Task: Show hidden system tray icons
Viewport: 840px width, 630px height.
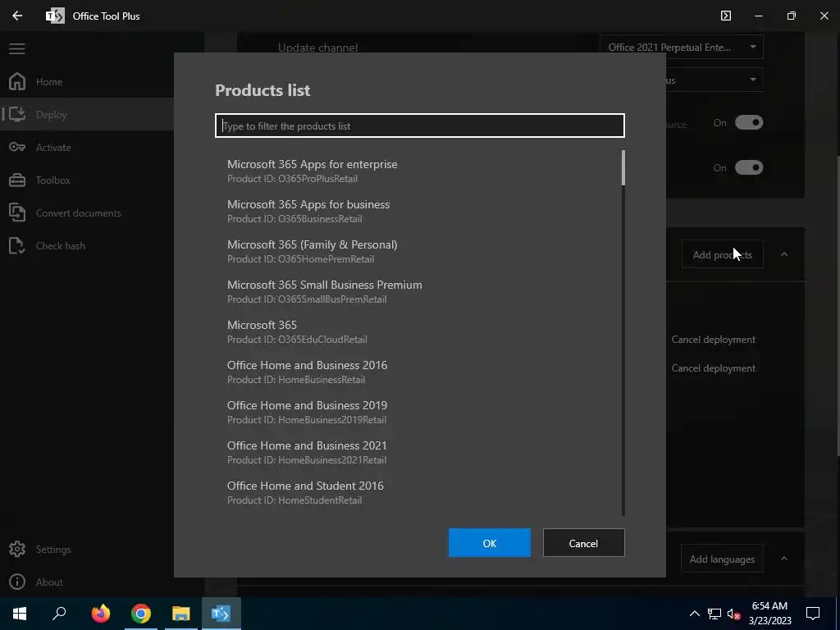Action: coord(694,614)
